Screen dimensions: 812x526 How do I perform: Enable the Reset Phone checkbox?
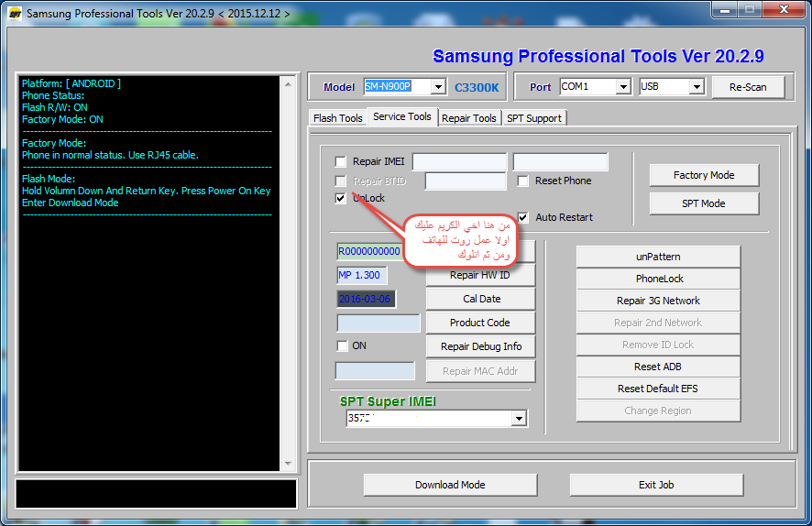[x=523, y=181]
